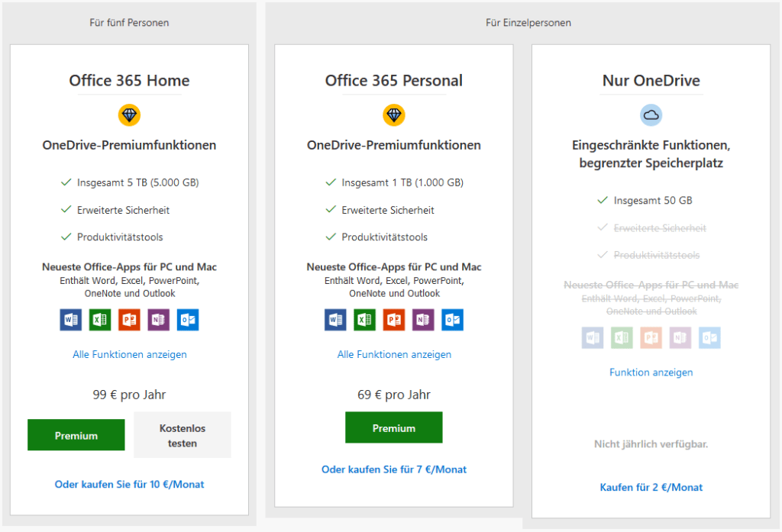
Task: Select the OneDrive cloud icon on Nur OneDrive
Action: pyautogui.click(x=651, y=114)
